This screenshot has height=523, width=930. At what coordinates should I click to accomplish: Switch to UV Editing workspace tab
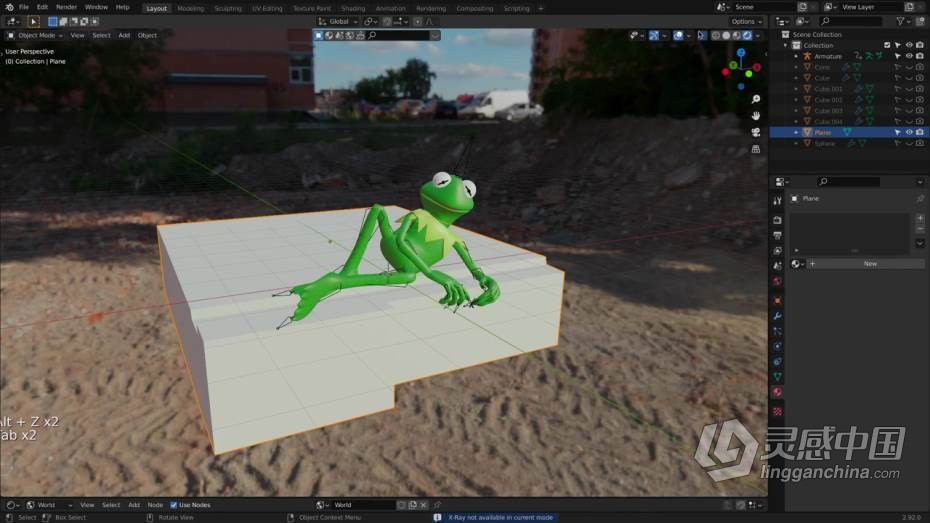click(267, 8)
